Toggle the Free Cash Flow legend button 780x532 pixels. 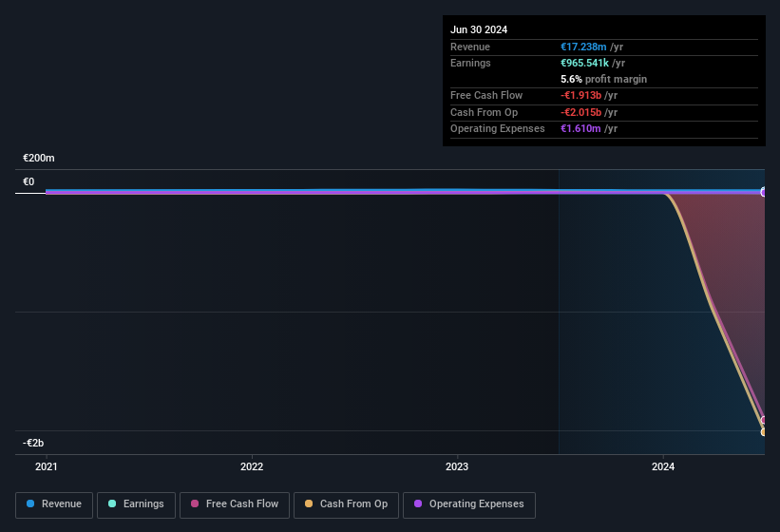[x=235, y=505]
